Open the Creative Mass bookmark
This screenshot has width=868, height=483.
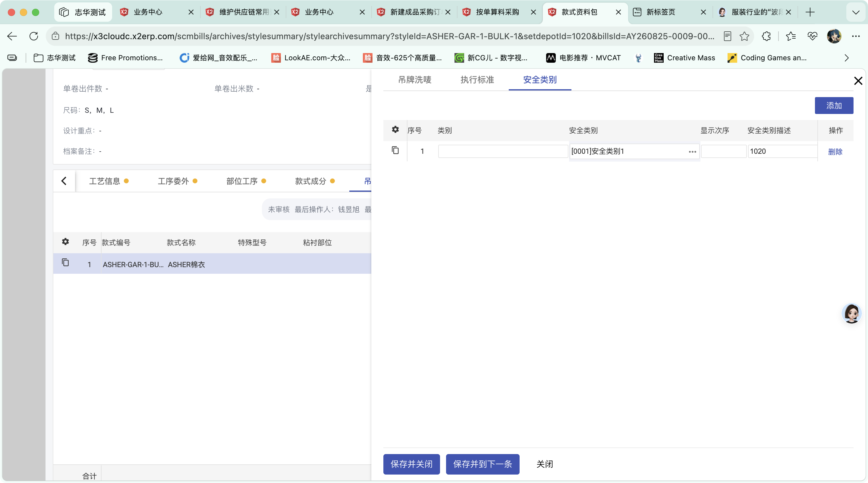tap(684, 58)
